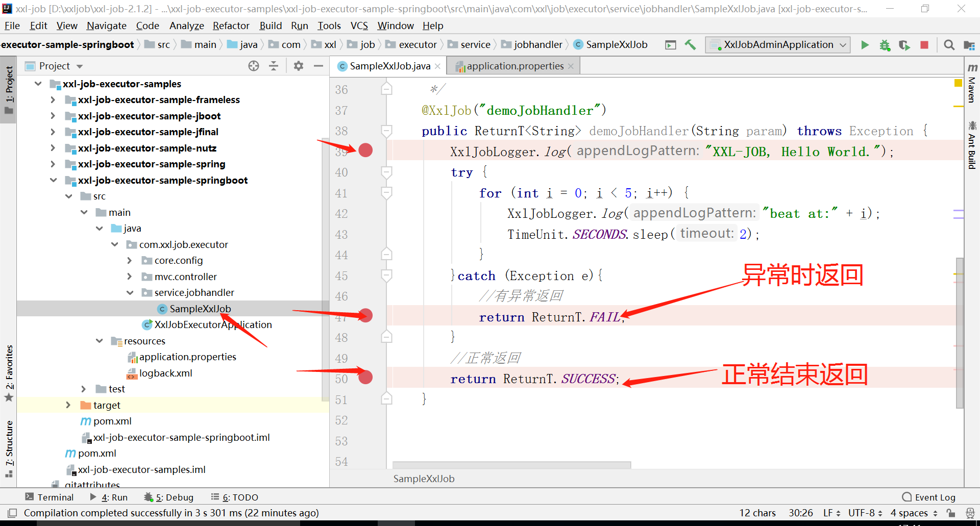Fold the for loop at line 41

386,193
